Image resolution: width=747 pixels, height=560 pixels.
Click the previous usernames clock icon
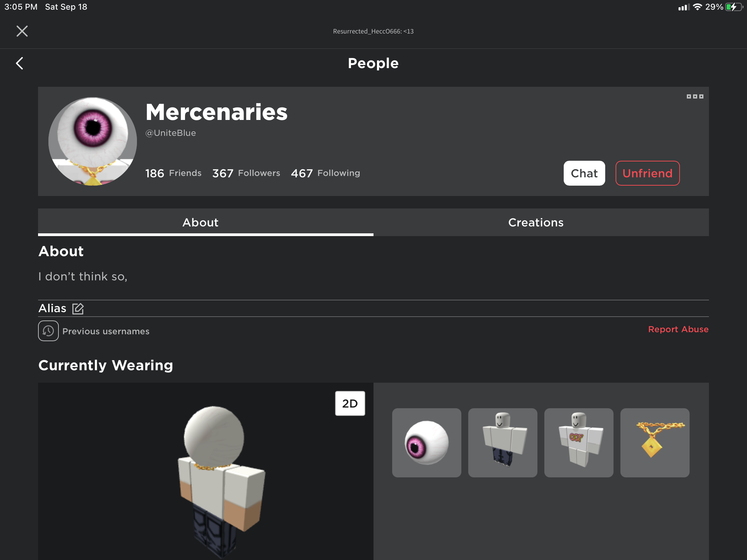47,330
